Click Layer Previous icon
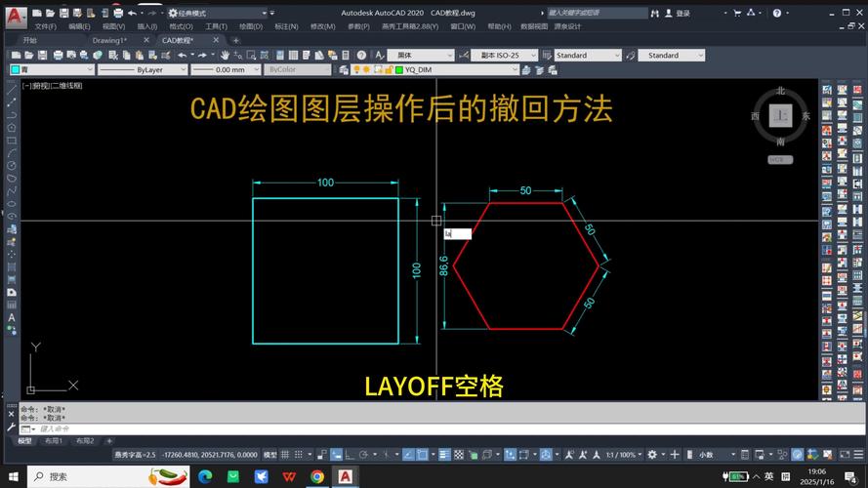Viewport: 868px width, 488px height. click(x=539, y=69)
